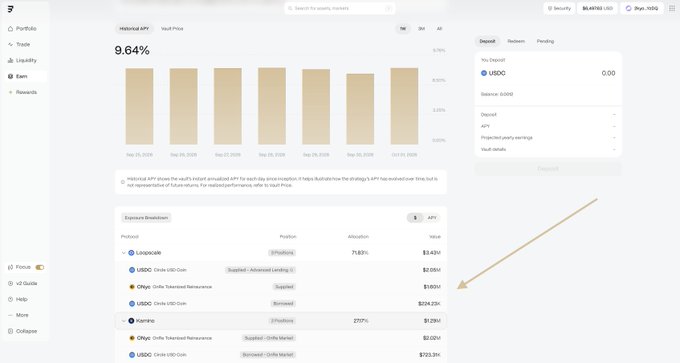Click the 0.00 deposit amount field
Viewport: 680px width, 363px height.
point(608,73)
